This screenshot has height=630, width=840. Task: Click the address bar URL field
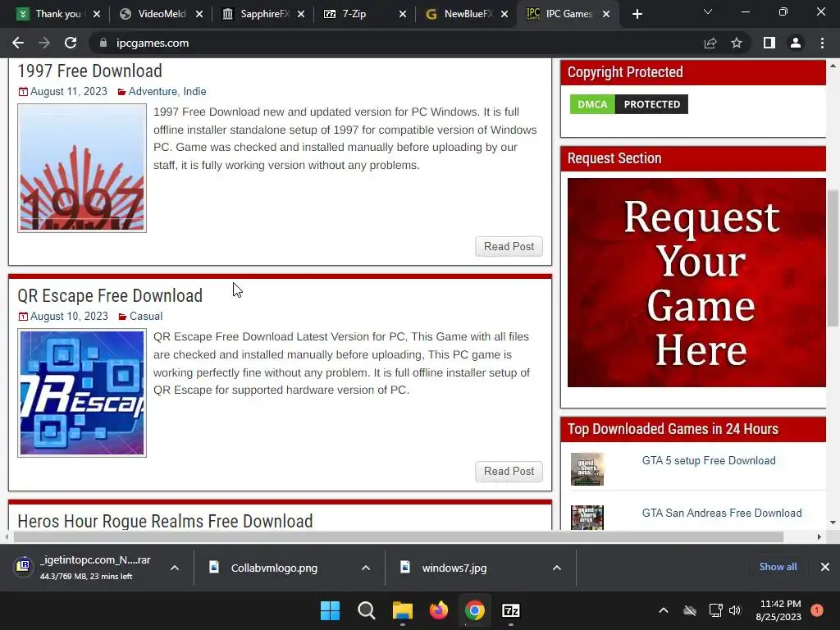click(x=396, y=43)
